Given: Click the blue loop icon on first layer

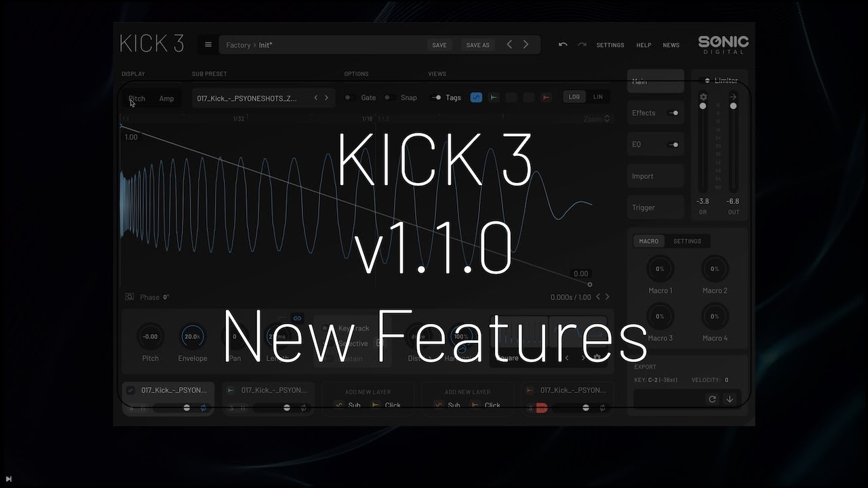Looking at the screenshot, I should click(x=202, y=408).
